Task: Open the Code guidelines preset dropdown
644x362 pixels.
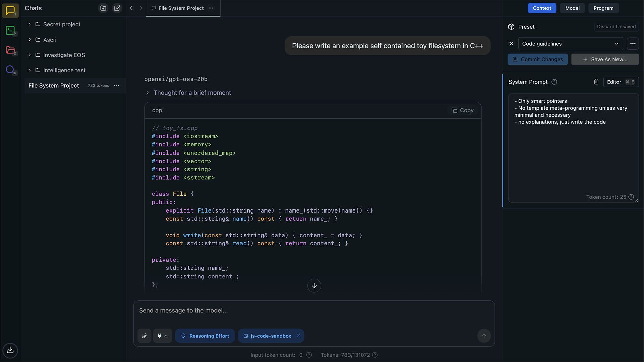Action: point(570,44)
